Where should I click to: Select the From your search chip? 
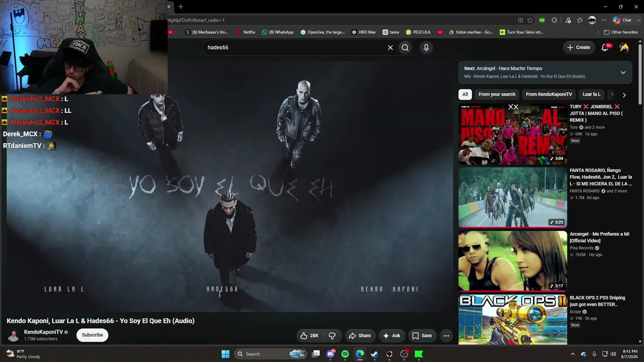tap(497, 95)
